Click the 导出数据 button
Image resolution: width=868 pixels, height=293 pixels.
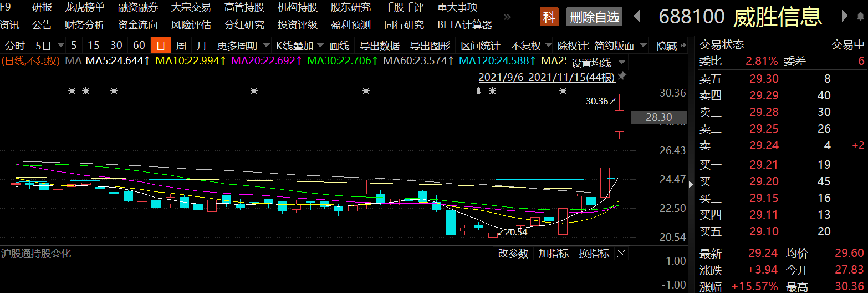coord(379,46)
